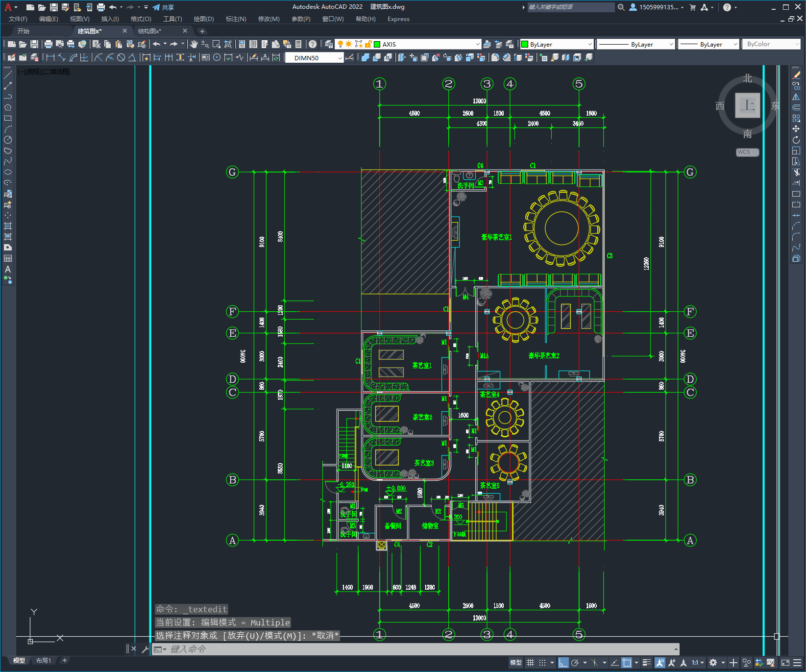Click the green color swatch in layer dropdown
Screen dimensions: 806x672
click(x=377, y=44)
